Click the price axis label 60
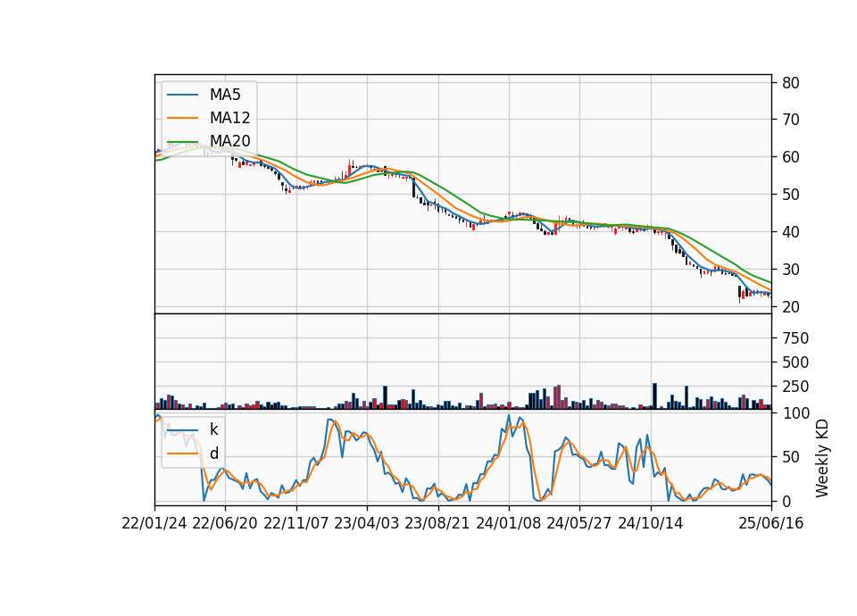The height and width of the screenshot is (616, 857). [791, 157]
